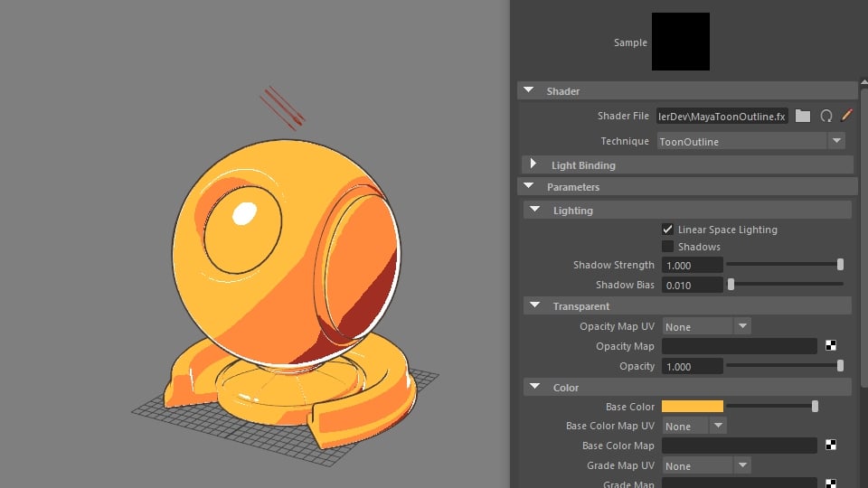Collapse the Shader section

coord(529,90)
